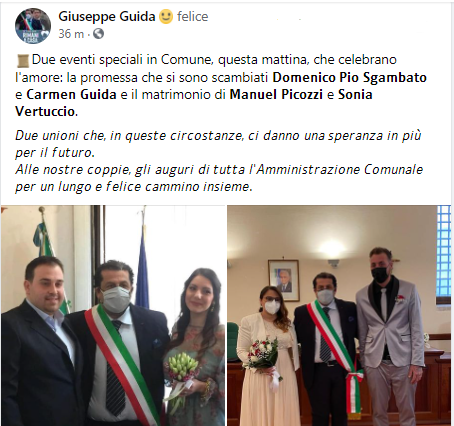Click the felice feeling label
Viewport: 454px width, 426px height.
pos(192,16)
